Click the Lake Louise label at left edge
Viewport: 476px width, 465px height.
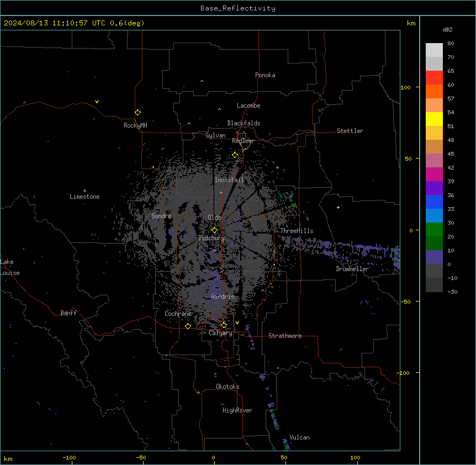click(10, 267)
